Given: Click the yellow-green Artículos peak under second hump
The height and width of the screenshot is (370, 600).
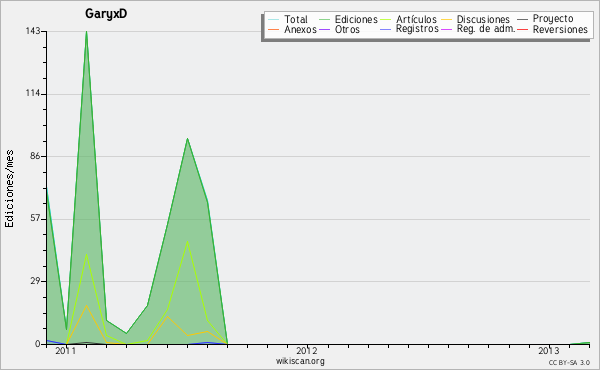Looking at the screenshot, I should click(187, 241).
